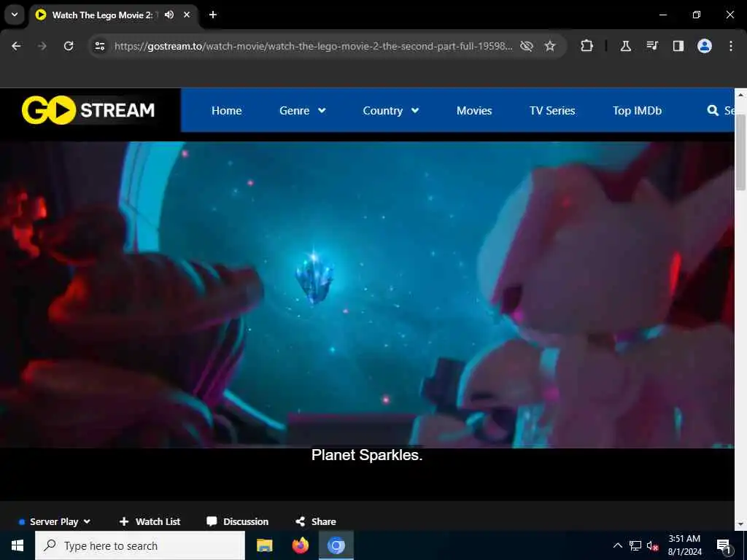Click the scrollbar down arrow
Image resolution: width=747 pixels, height=560 pixels.
tap(740, 524)
